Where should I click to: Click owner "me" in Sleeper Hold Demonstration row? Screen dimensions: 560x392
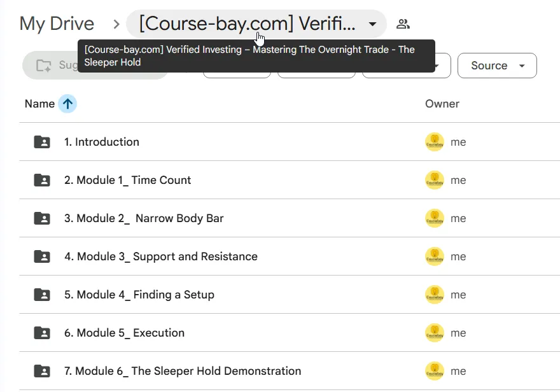pyautogui.click(x=458, y=371)
